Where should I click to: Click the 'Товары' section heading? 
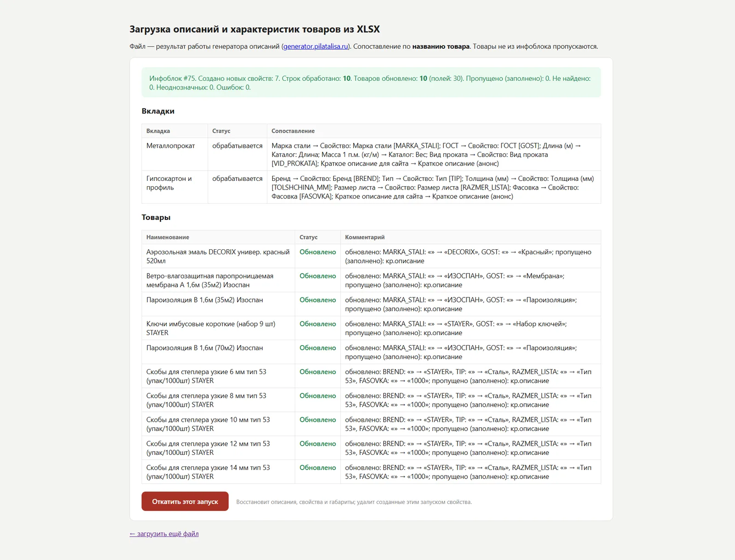pyautogui.click(x=156, y=218)
